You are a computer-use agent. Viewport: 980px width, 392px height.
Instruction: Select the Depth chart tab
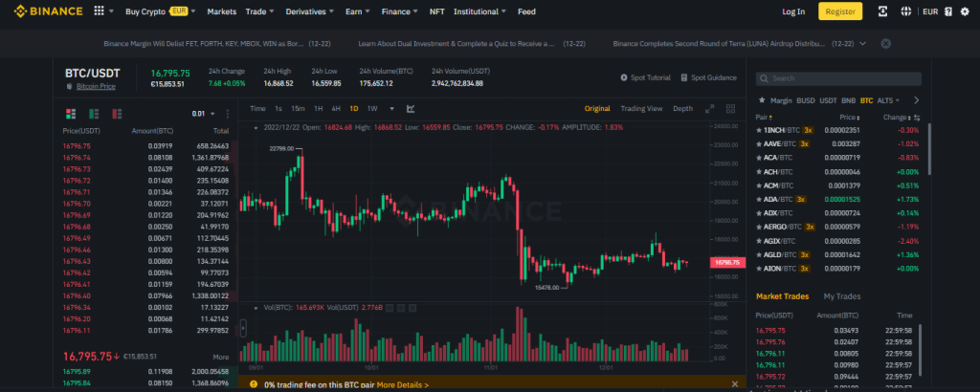pyautogui.click(x=682, y=109)
